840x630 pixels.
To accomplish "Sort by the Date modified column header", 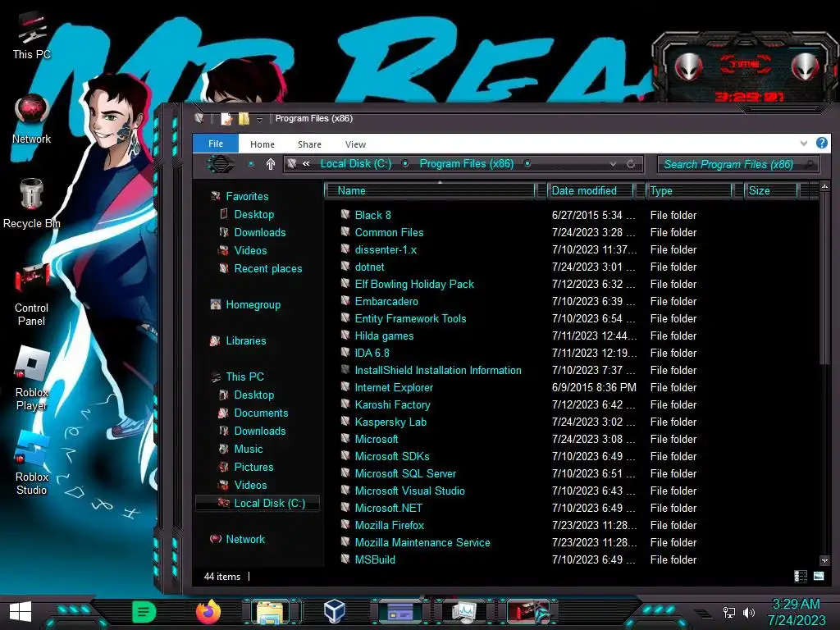I will pos(591,190).
